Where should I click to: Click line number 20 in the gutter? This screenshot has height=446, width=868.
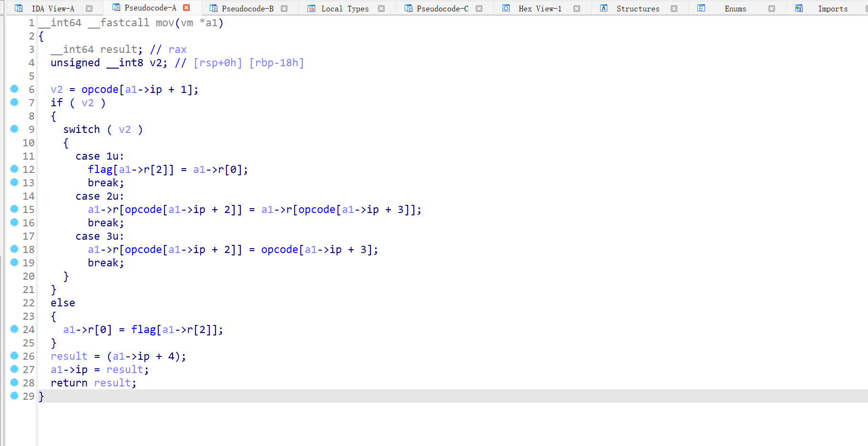coord(29,276)
